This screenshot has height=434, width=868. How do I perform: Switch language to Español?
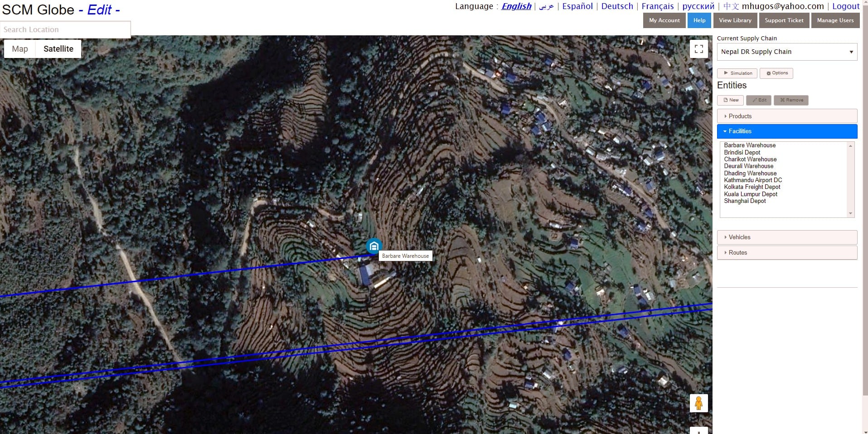coord(577,6)
